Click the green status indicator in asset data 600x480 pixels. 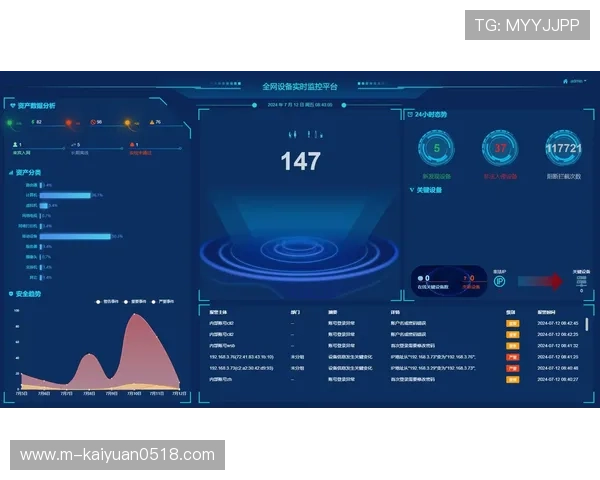(11, 123)
